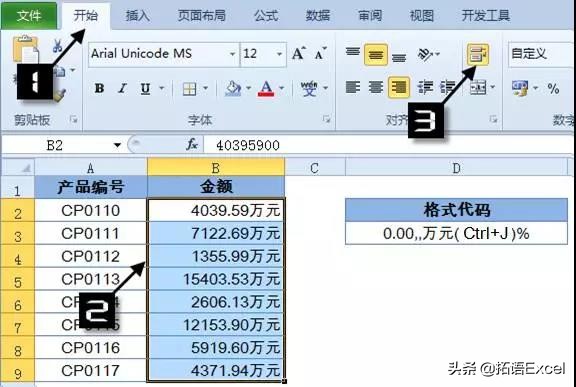576x387 pixels.
Task: Click cell with 0.00,,万元( Ctrl+J )%
Action: click(456, 233)
